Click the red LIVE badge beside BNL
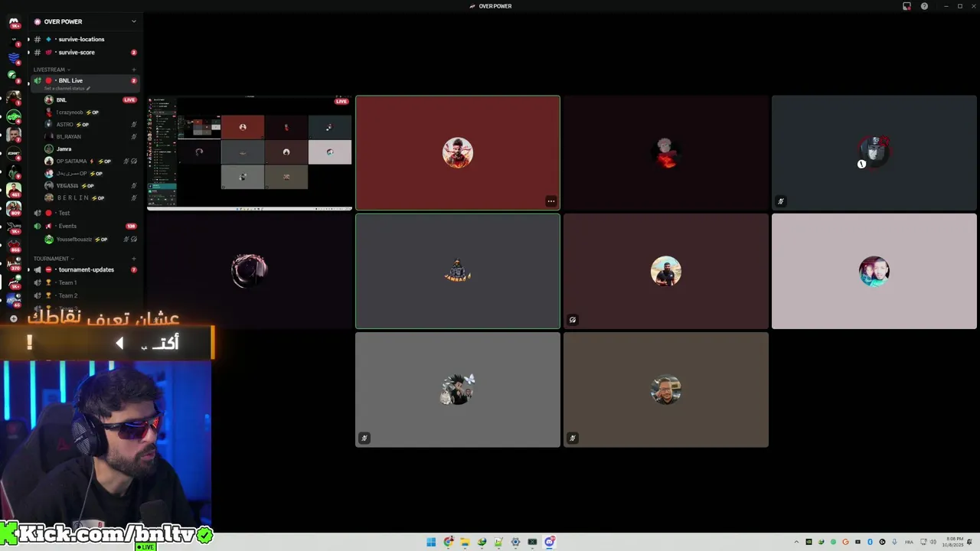 point(129,99)
